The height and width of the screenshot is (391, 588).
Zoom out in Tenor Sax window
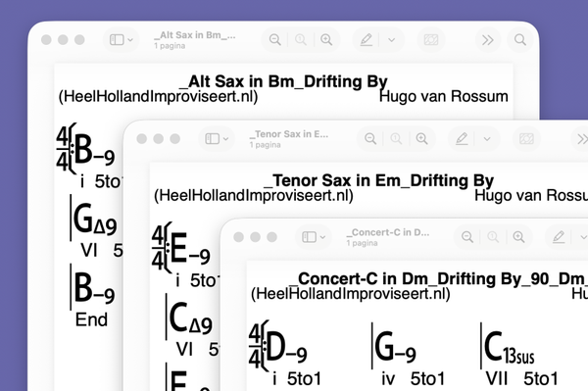[370, 139]
